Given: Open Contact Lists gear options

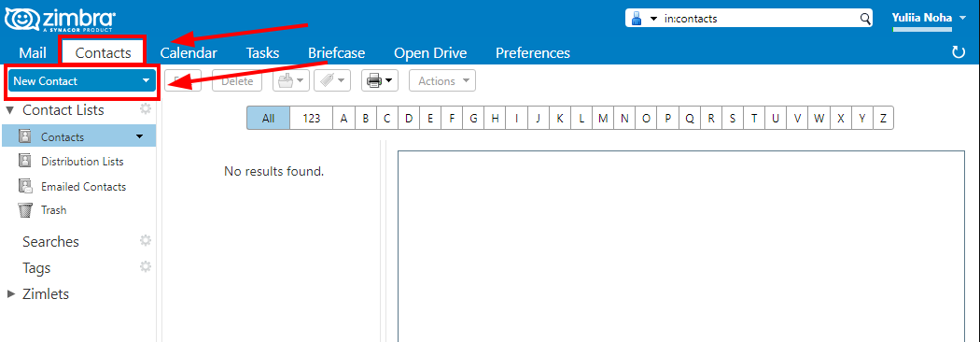Looking at the screenshot, I should tap(146, 108).
